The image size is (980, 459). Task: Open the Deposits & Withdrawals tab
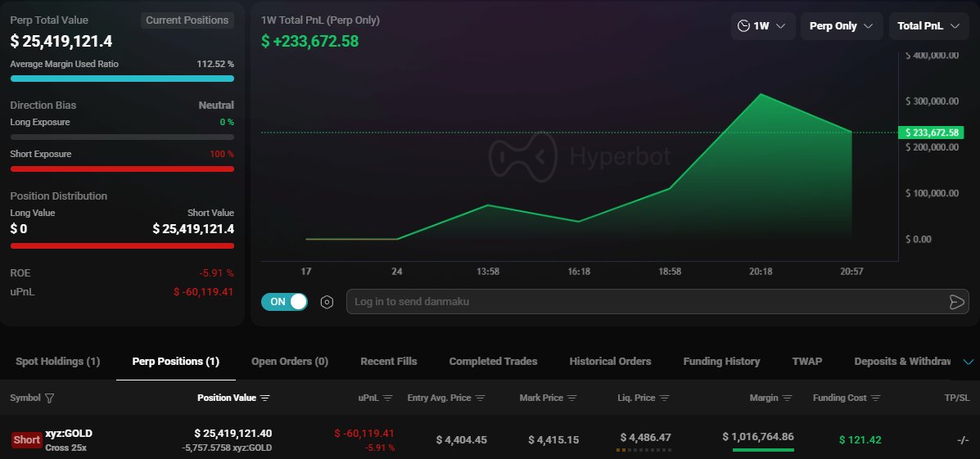tap(902, 362)
